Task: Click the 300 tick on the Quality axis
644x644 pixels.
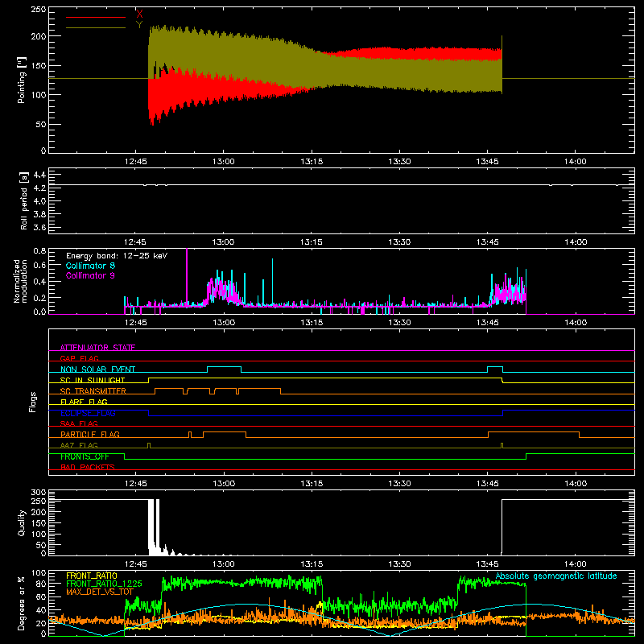Action: click(x=38, y=493)
